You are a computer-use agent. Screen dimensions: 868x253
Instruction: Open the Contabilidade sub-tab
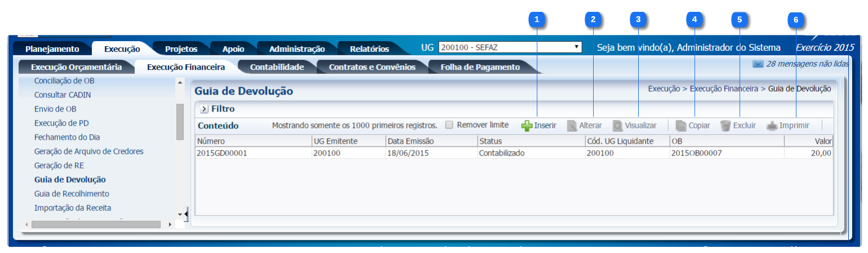[277, 67]
